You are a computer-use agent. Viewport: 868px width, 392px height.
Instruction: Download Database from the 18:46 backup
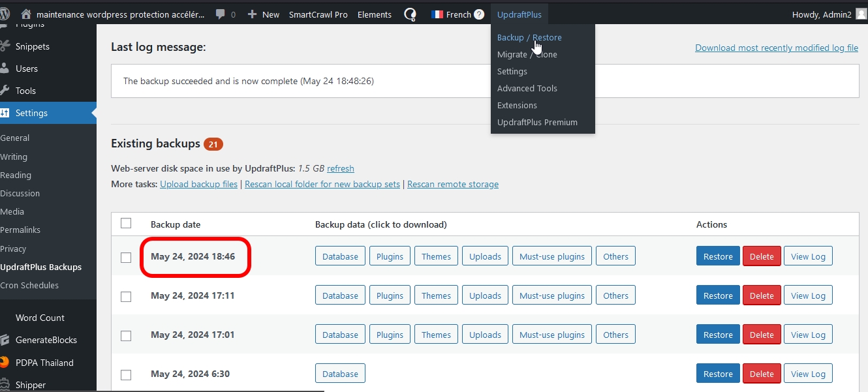click(340, 256)
